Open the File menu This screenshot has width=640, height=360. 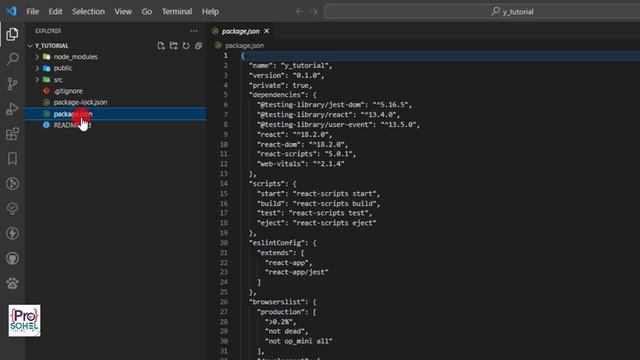33,11
